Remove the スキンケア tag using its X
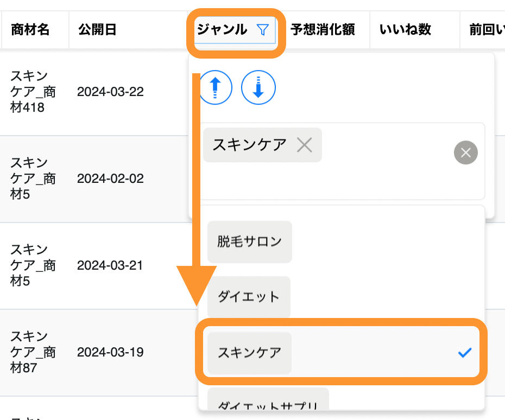This screenshot has height=420, width=505. (x=305, y=145)
